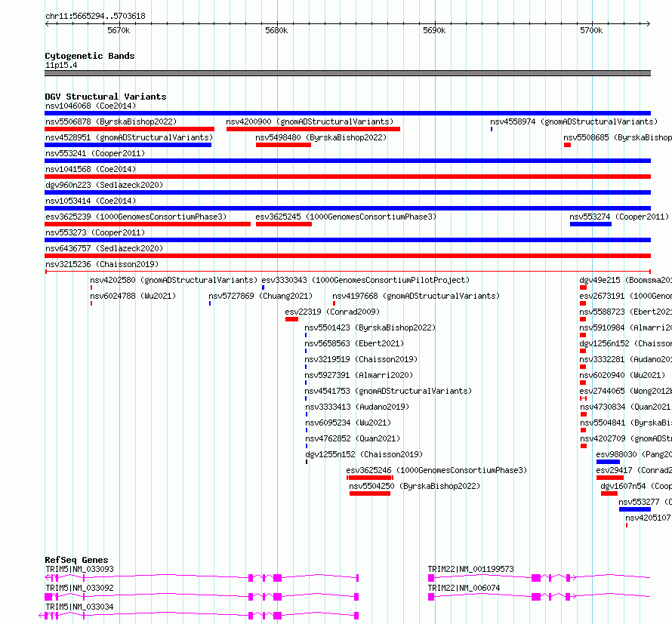Open esv3625245 (1000GenomesConsortiumPhase3) label

346,217
